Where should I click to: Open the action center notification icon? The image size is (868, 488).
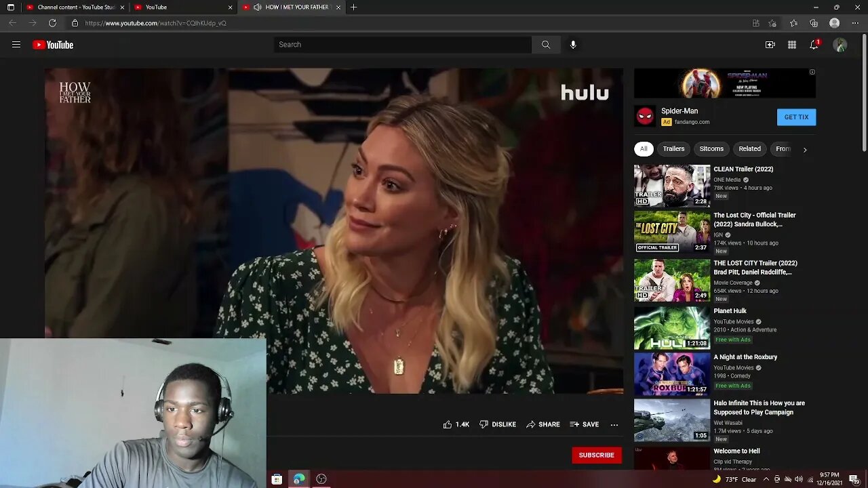point(854,479)
